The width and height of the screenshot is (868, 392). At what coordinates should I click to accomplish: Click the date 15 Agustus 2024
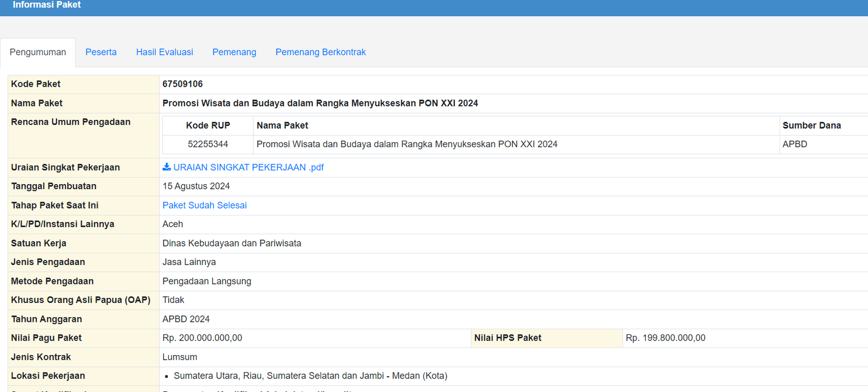click(x=196, y=186)
